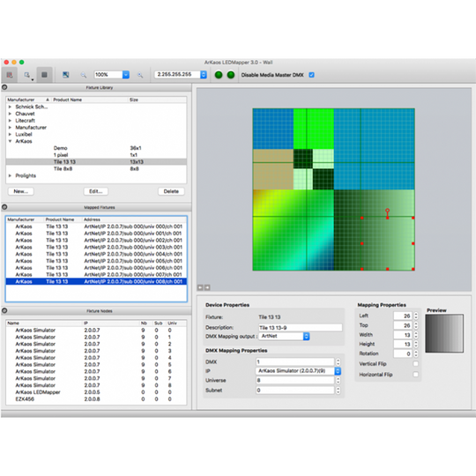
Task: Expand the Luxibel manufacturer node
Action: (10, 134)
